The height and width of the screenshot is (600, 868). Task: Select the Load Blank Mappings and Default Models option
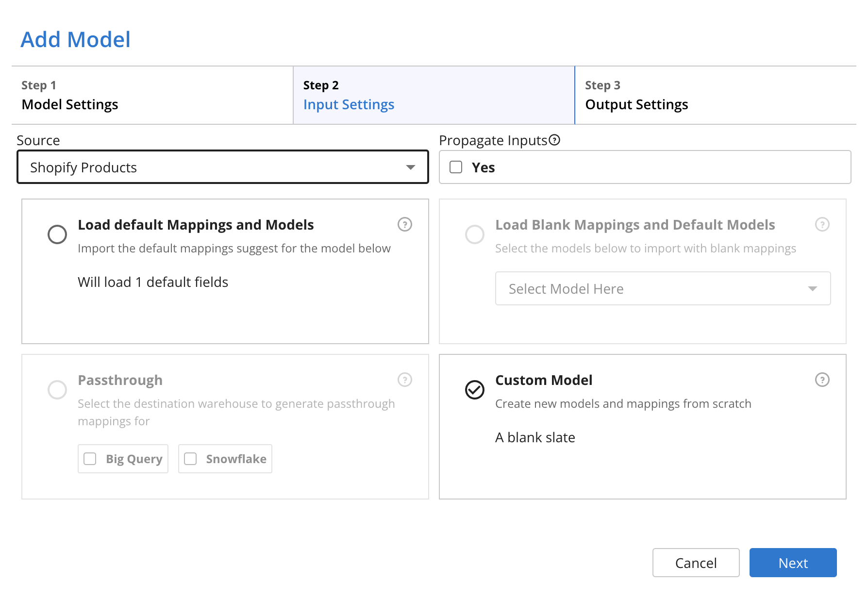coord(474,234)
